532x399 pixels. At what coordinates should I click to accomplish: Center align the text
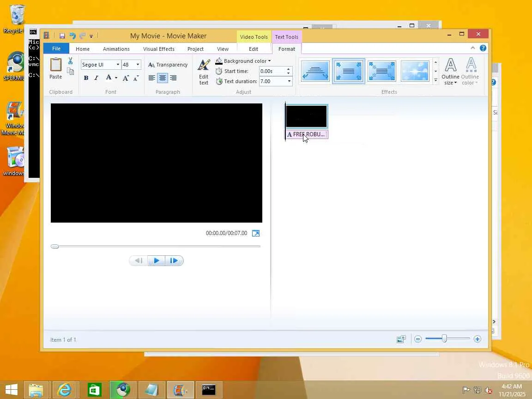click(x=163, y=78)
